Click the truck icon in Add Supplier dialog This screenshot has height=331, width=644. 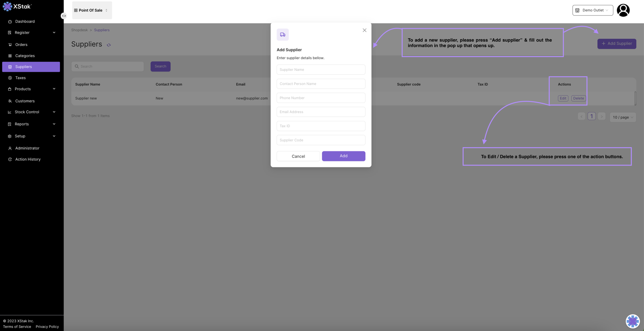point(282,35)
